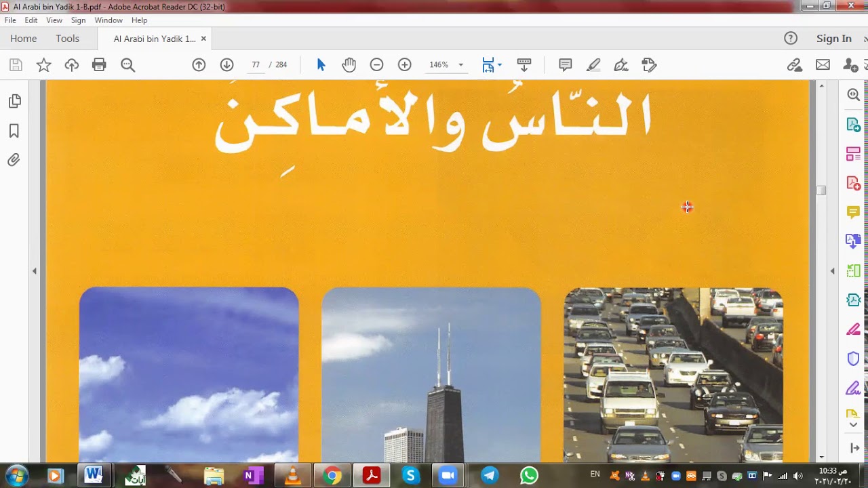Screen dimensions: 868x488
Task: Open the Help question mark button
Action: click(791, 39)
